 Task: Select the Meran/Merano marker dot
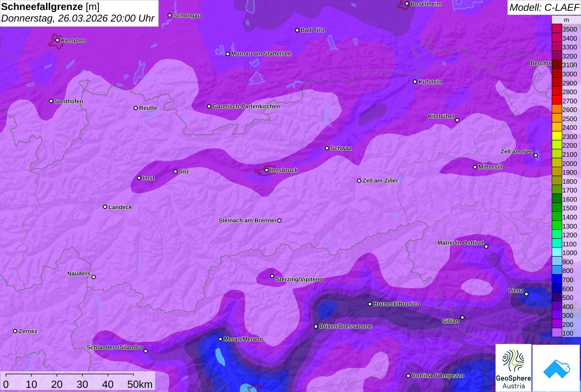click(x=220, y=339)
